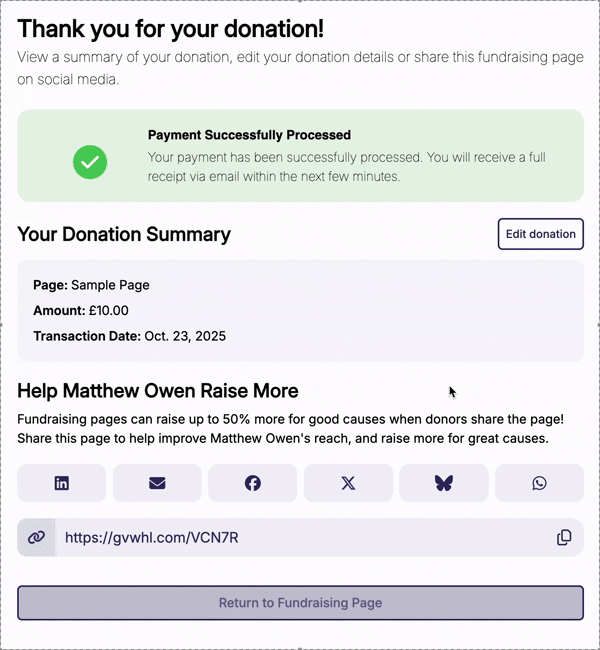Share the page on X
This screenshot has width=600, height=650.
click(x=348, y=483)
